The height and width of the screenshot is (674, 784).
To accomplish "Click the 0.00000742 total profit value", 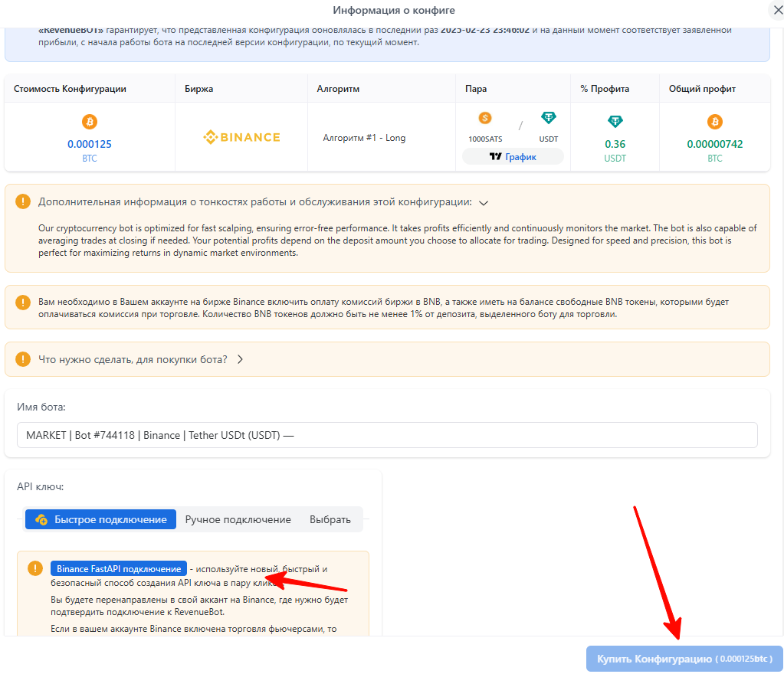I will pos(714,144).
